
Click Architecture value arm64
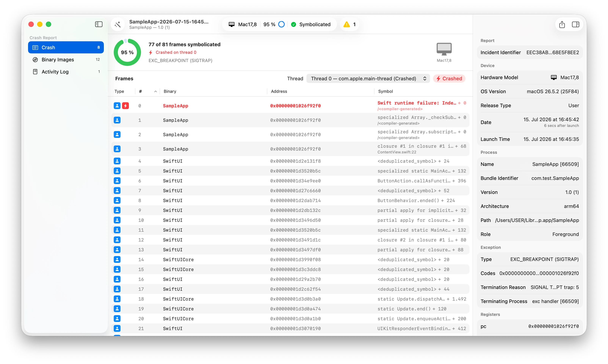point(571,206)
